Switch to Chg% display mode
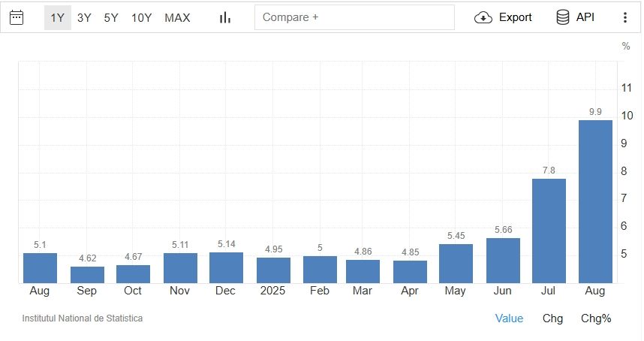Image resolution: width=644 pixels, height=341 pixels. [x=596, y=318]
